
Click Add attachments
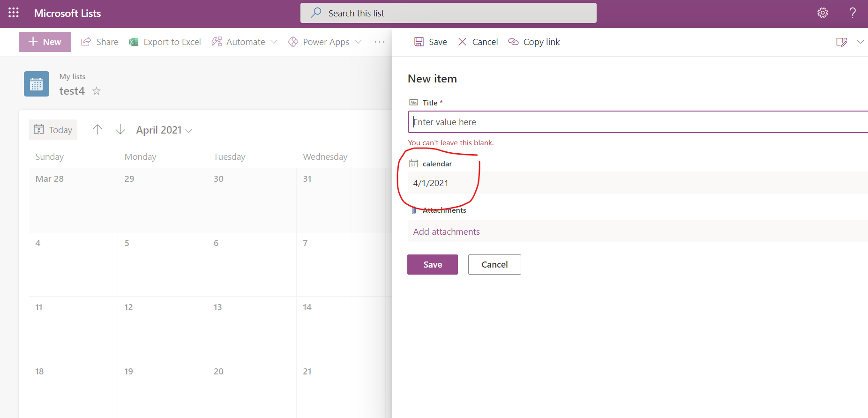[447, 231]
